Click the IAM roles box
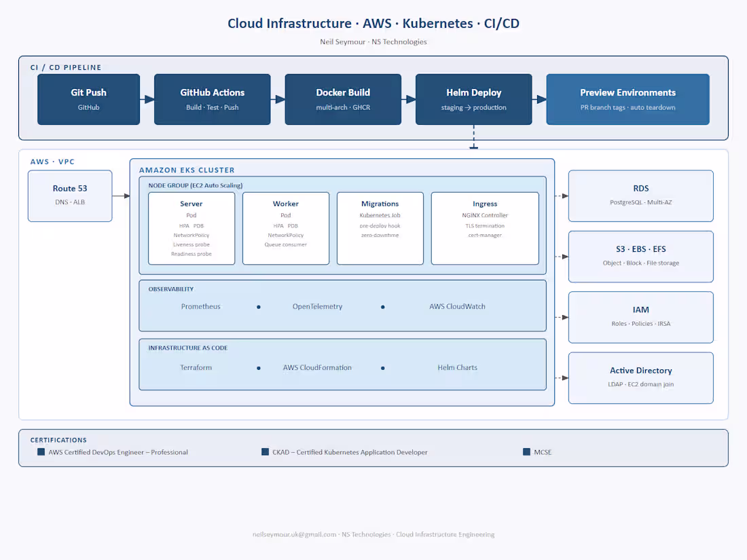This screenshot has width=747, height=560. [x=641, y=317]
